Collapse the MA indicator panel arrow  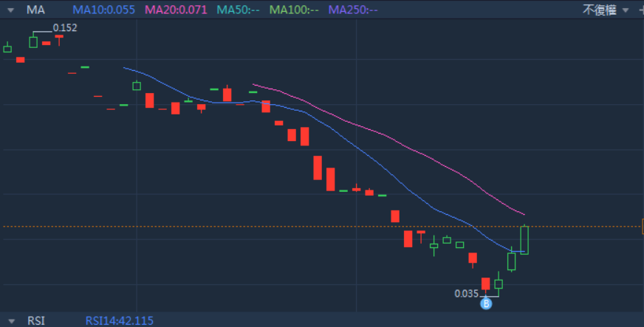(10, 10)
